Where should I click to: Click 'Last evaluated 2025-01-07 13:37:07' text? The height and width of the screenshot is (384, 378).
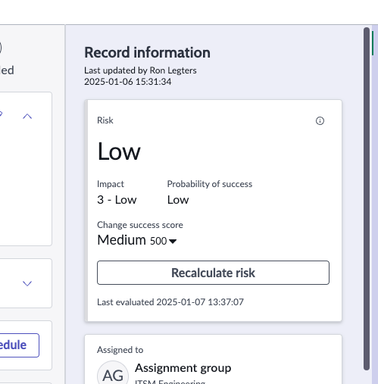pos(170,302)
